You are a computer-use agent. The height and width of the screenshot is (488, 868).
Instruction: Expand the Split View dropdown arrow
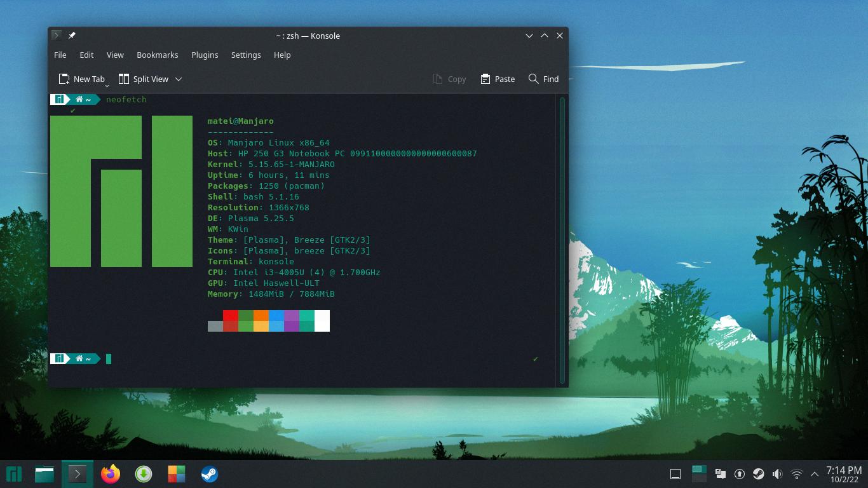[x=179, y=79]
